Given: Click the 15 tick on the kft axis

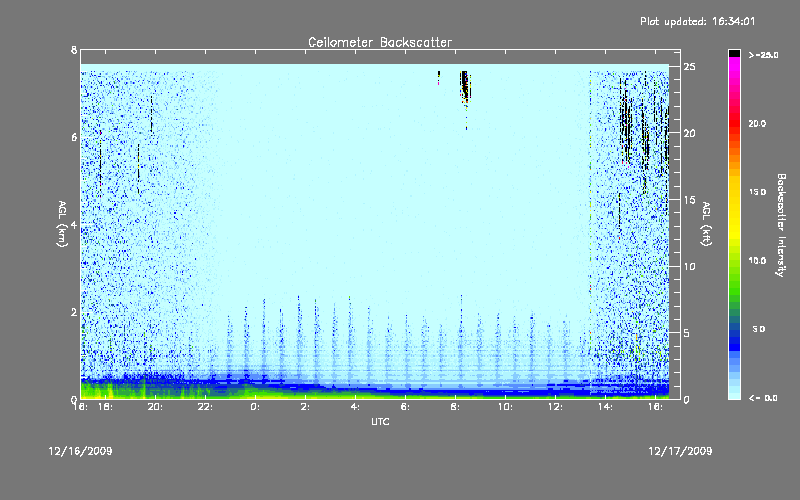Looking at the screenshot, I should 689,200.
